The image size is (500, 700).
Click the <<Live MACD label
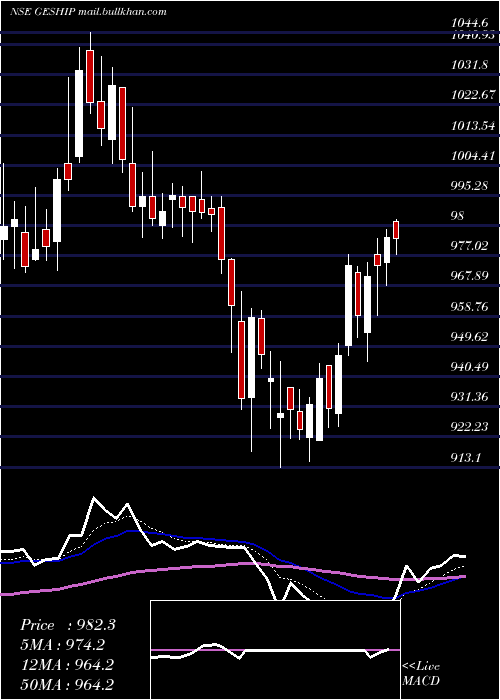coord(421,673)
